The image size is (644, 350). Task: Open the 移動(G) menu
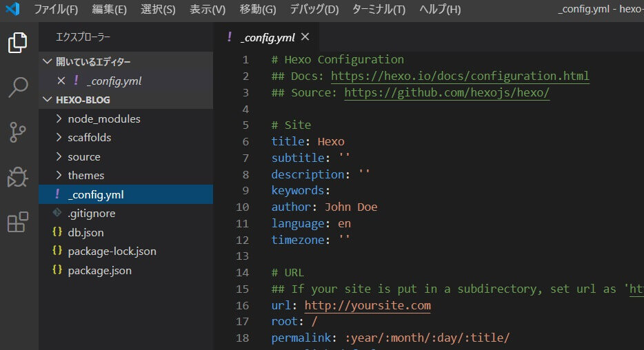tap(257, 9)
